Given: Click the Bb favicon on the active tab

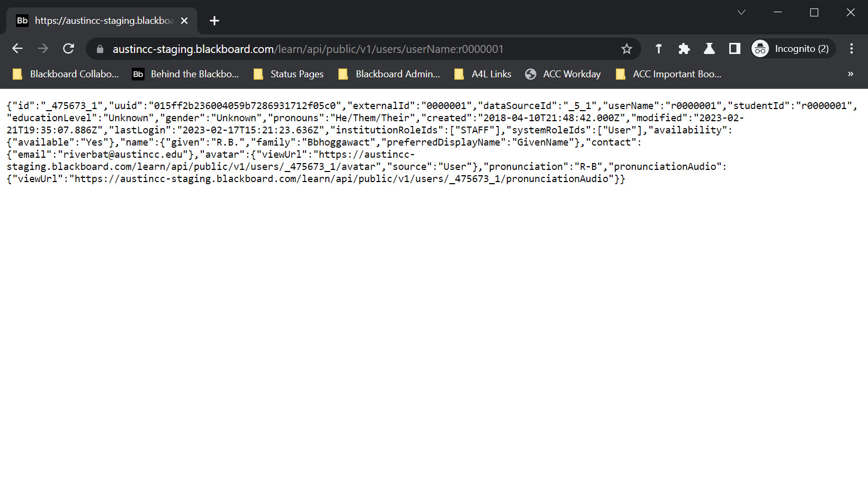Looking at the screenshot, I should [22, 20].
